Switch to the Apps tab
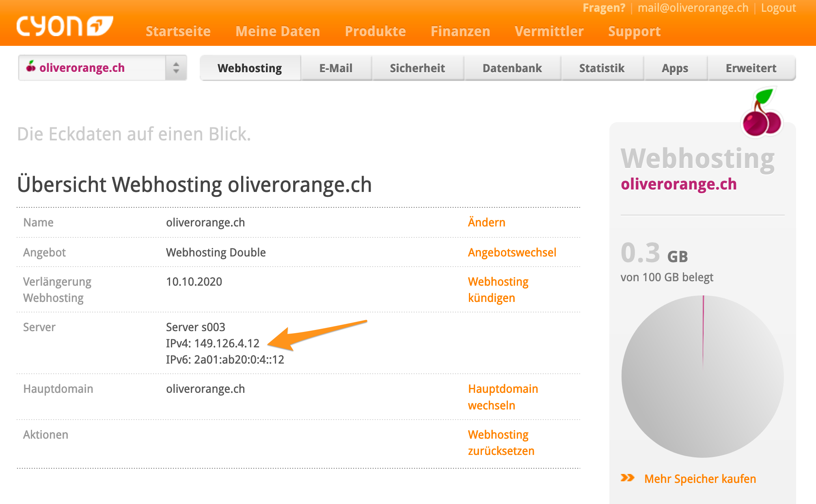The image size is (816, 504). click(675, 68)
